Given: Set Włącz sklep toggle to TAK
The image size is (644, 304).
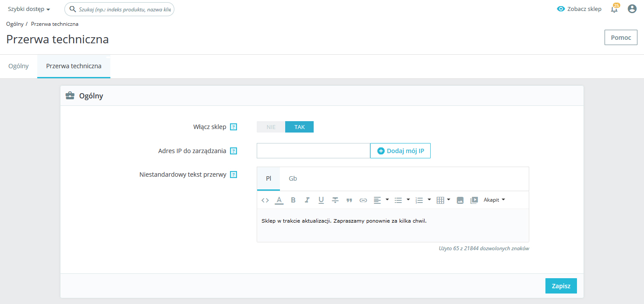Looking at the screenshot, I should pos(299,127).
